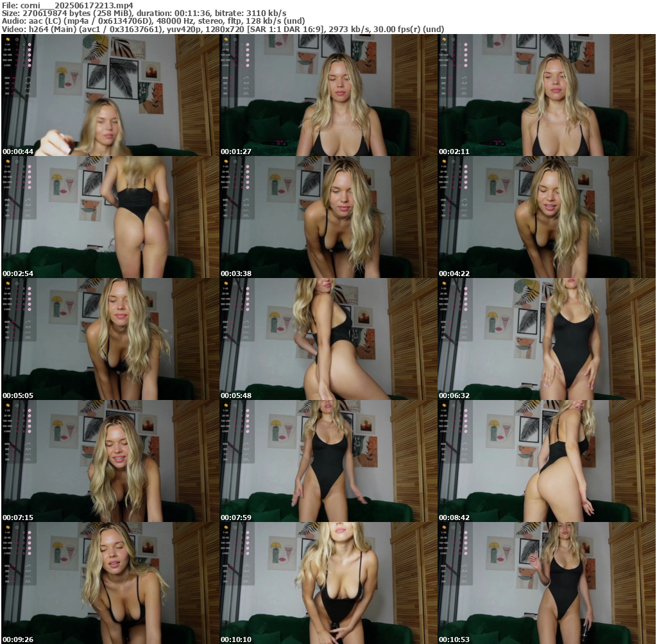Open the frame at 00:07:59
Image resolution: width=657 pixels, height=644 pixels.
[x=328, y=461]
